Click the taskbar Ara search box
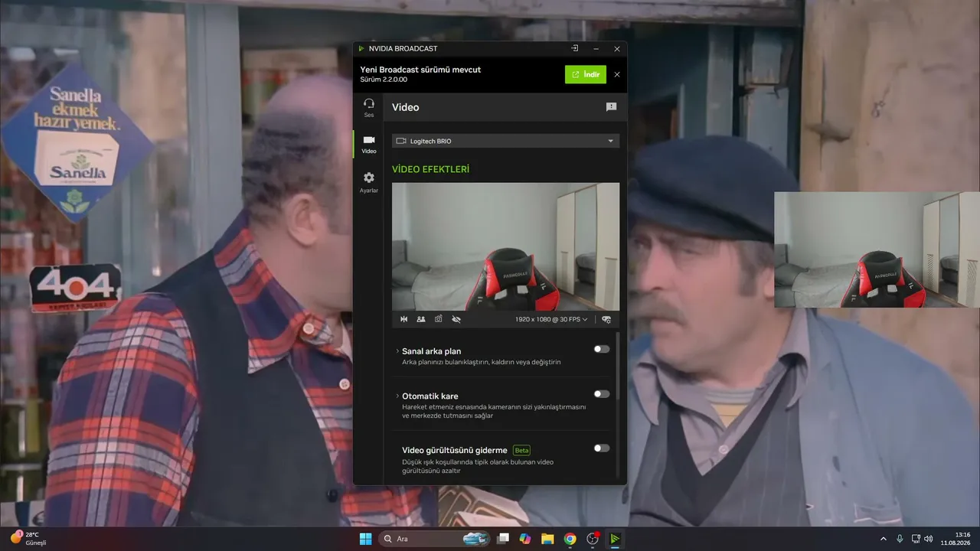The width and height of the screenshot is (980, 551). coord(436,539)
